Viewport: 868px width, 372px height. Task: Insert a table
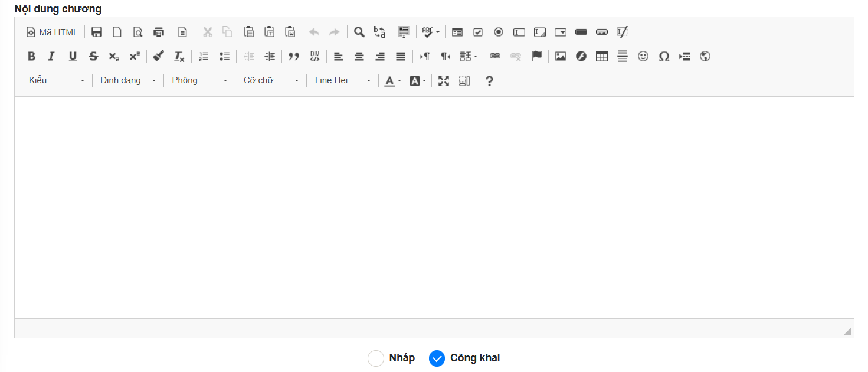tap(602, 56)
